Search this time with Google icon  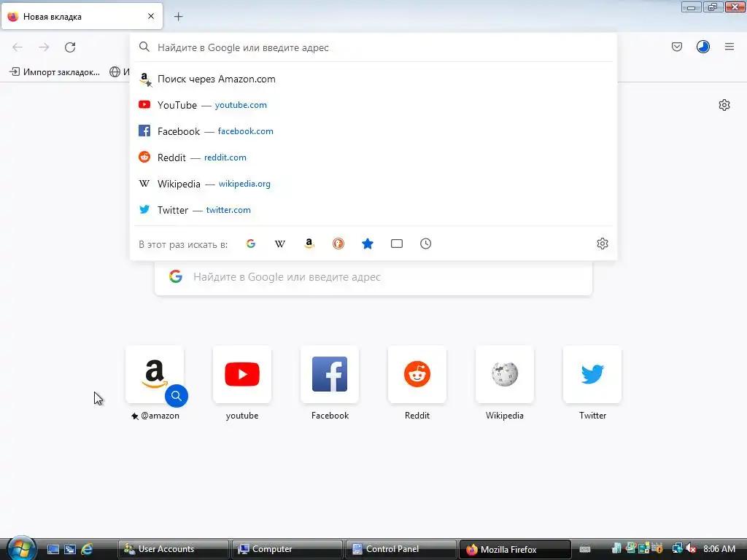pyautogui.click(x=251, y=244)
